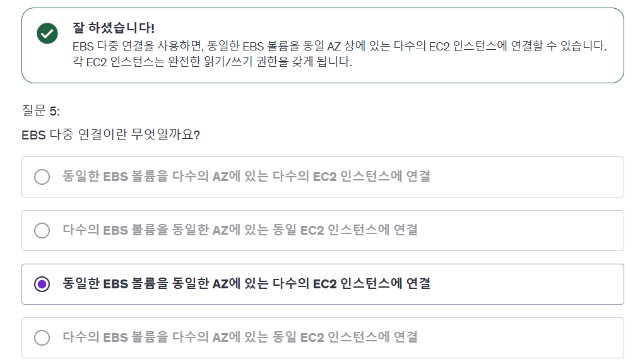Click bold word AZ in second answer option
The image size is (640, 364).
pyautogui.click(x=220, y=230)
